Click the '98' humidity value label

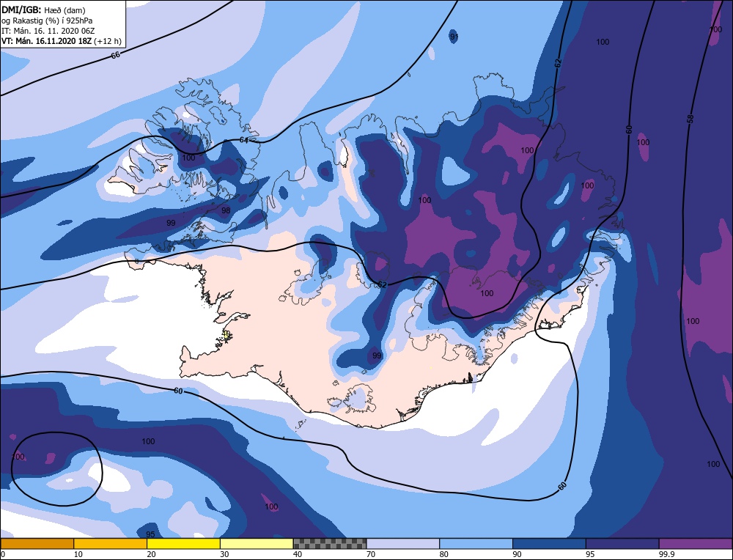[226, 210]
